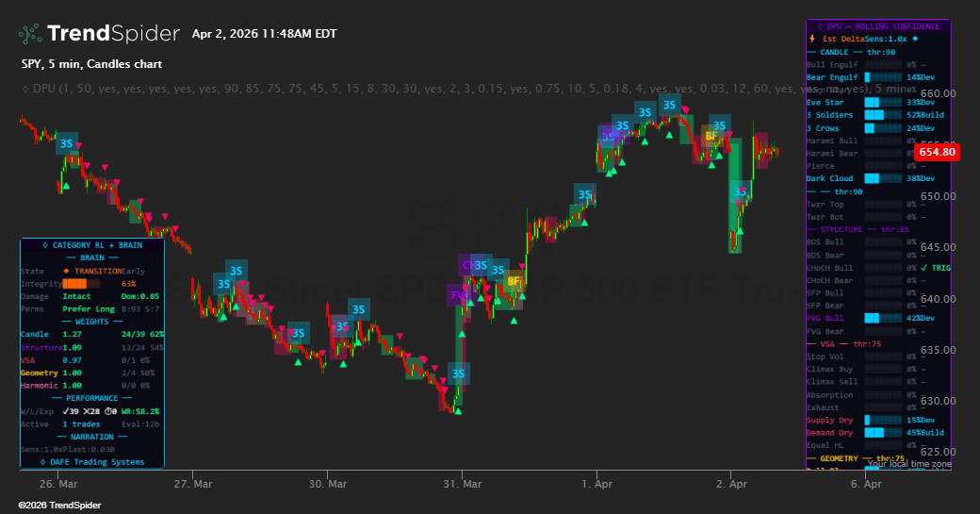980x514 pixels.
Task: Click the Harmonic weight row label
Action: (x=39, y=386)
